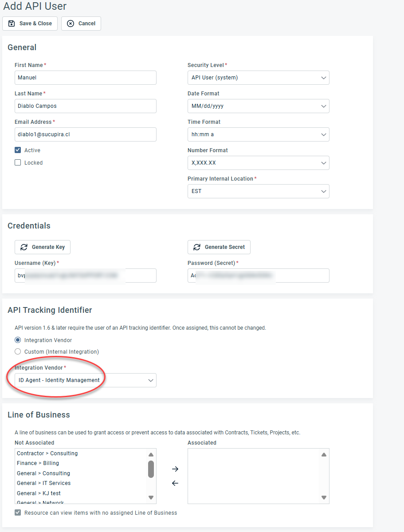Click the Cancel button
Screen dimensions: 404x532
coord(81,24)
